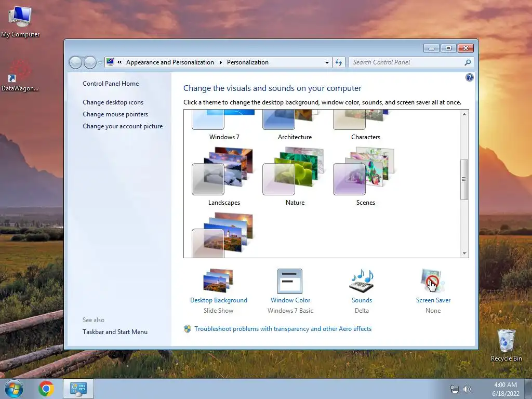Click the shield icon beside Troubleshoot link

tap(187, 329)
